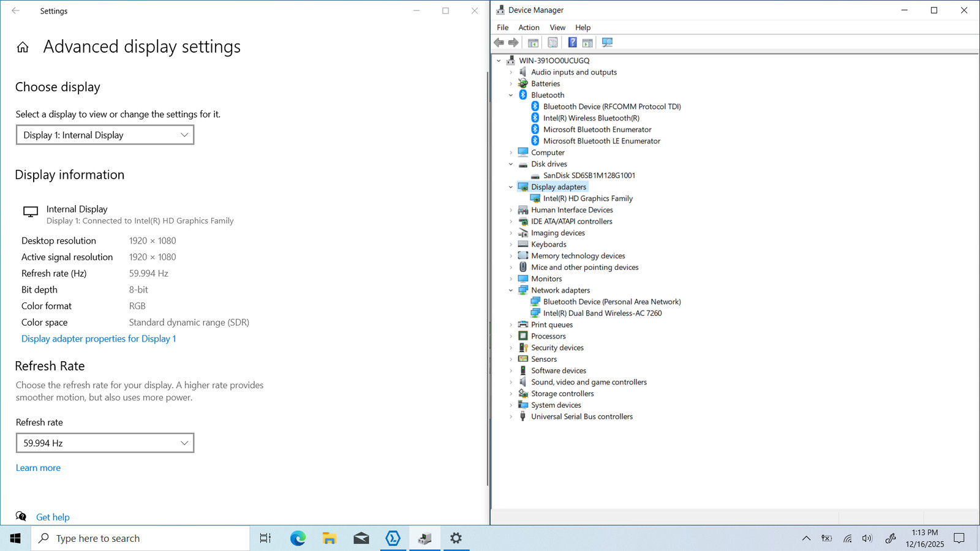Image resolution: width=980 pixels, height=551 pixels.
Task: Open Task View on the taskbar
Action: tap(265, 538)
